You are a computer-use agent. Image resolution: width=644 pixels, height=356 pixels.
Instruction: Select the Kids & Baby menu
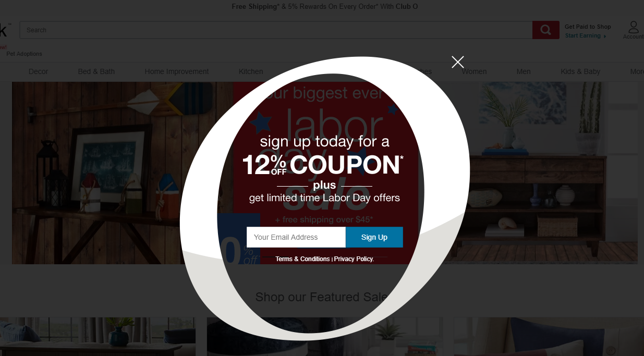coord(580,71)
